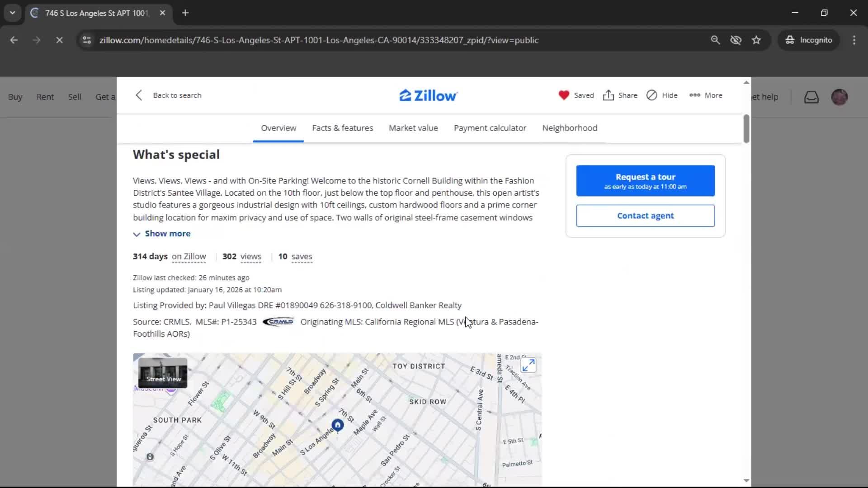868x488 pixels.
Task: Click the Contact agent button
Action: pos(645,216)
